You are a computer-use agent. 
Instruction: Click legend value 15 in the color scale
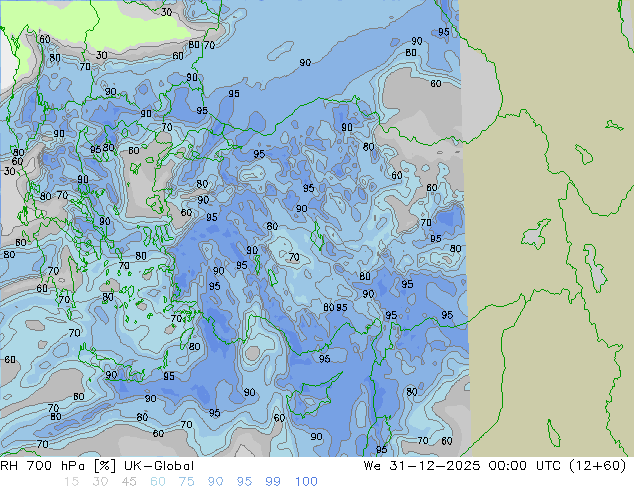(72, 482)
